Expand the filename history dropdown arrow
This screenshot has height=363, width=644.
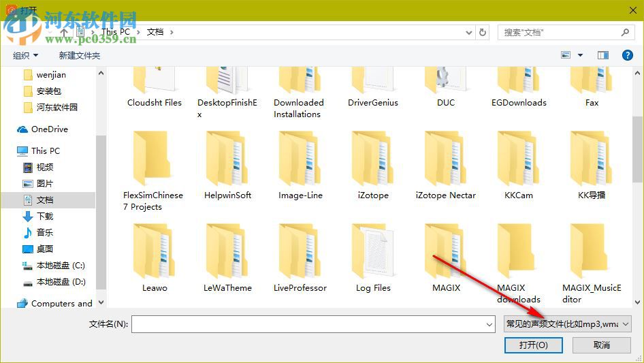click(489, 324)
